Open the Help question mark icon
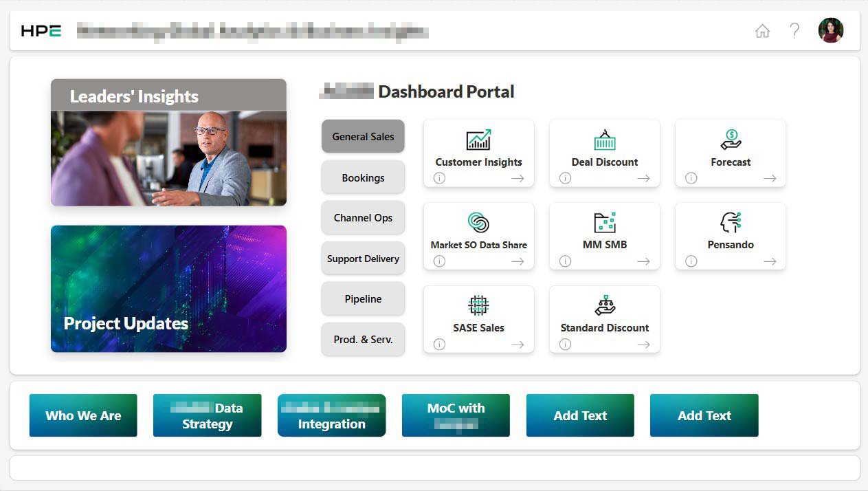The width and height of the screenshot is (868, 491). pyautogui.click(x=795, y=31)
